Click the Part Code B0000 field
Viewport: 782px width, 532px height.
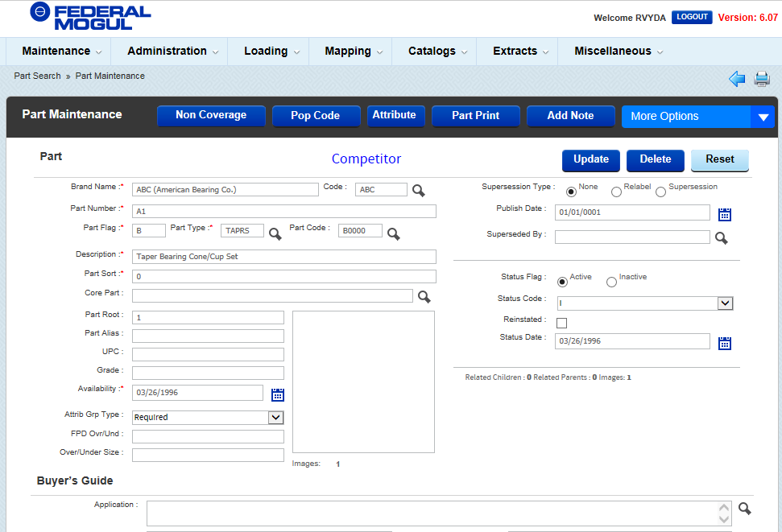[360, 230]
